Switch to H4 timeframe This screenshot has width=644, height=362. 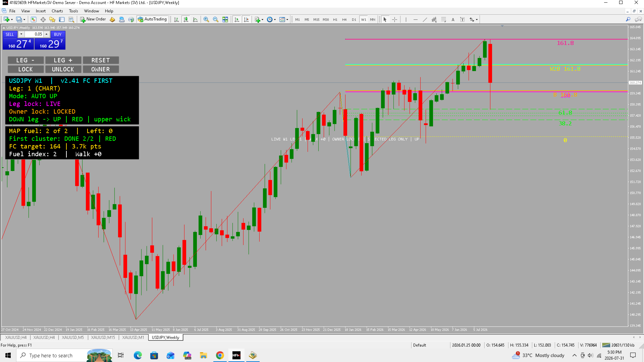344,19
